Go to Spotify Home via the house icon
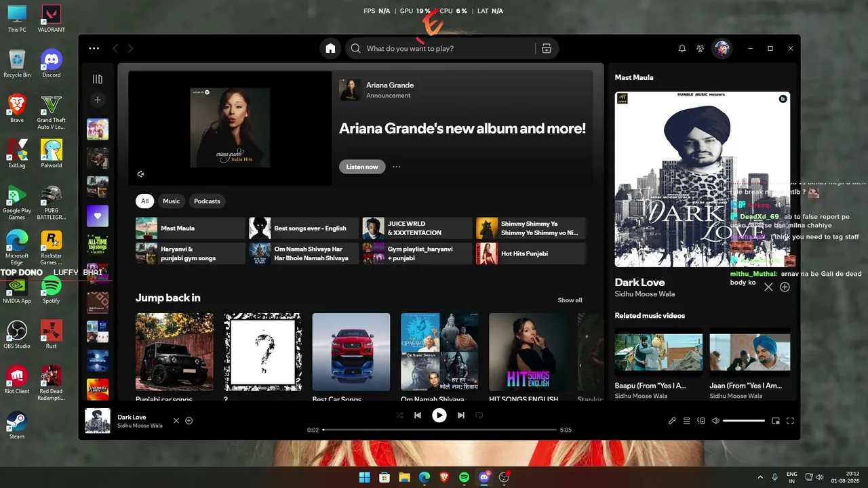Viewport: 868px width, 488px height. 330,49
